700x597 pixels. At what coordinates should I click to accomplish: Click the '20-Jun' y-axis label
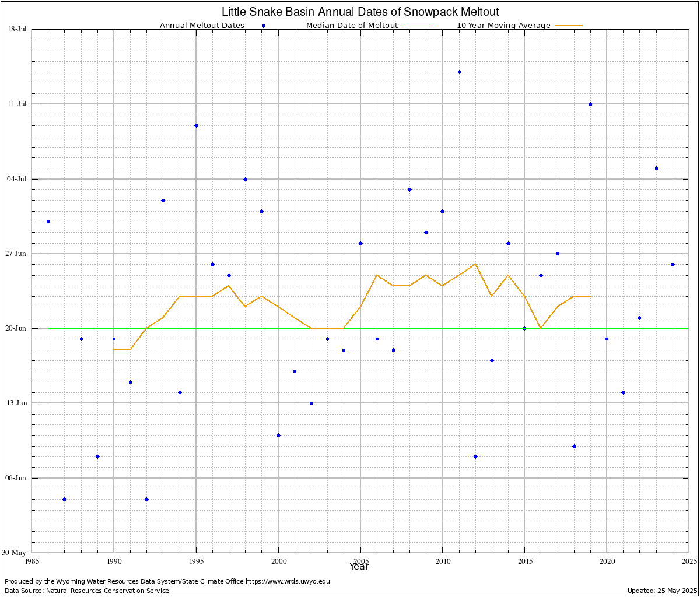[x=17, y=328]
